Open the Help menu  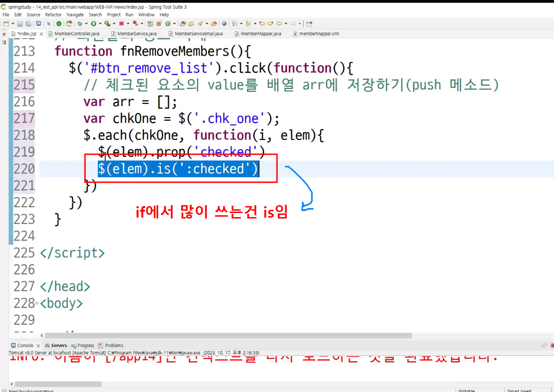(x=164, y=15)
